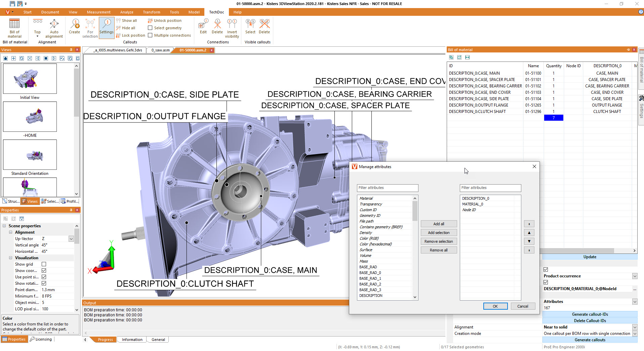Screen dimensions: 644x351
Task: Collapse Visualization property group
Action: click(x=10, y=258)
